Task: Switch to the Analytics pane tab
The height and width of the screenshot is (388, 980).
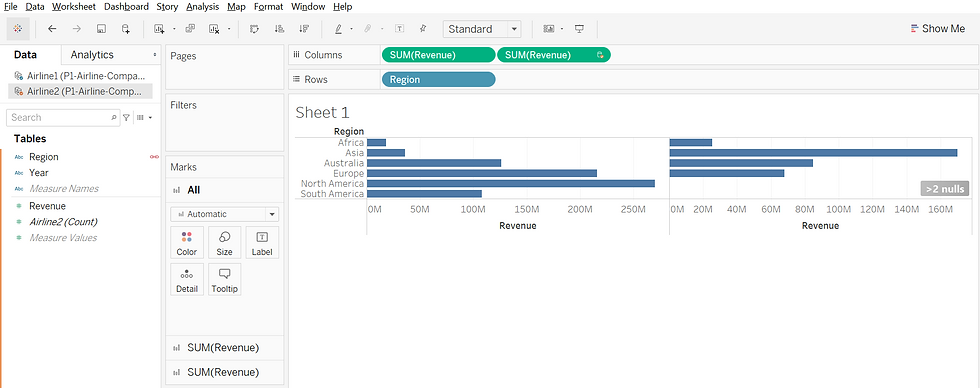Action: coord(92,55)
